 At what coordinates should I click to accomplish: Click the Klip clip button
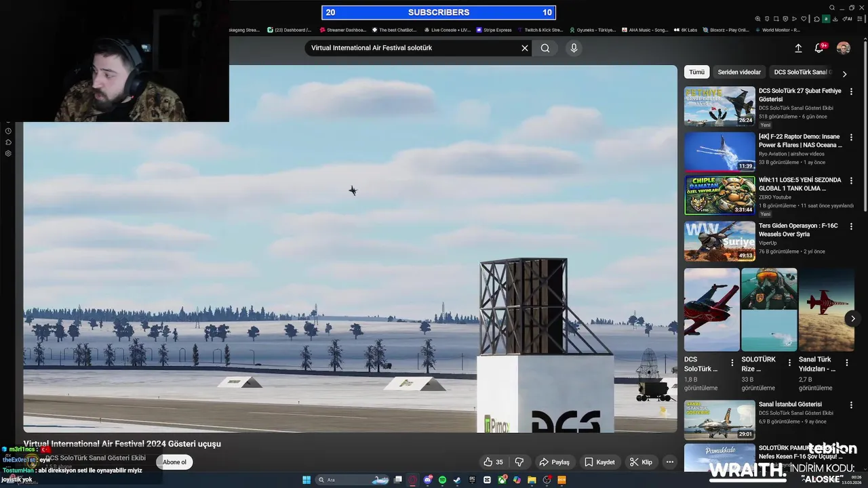coord(641,462)
